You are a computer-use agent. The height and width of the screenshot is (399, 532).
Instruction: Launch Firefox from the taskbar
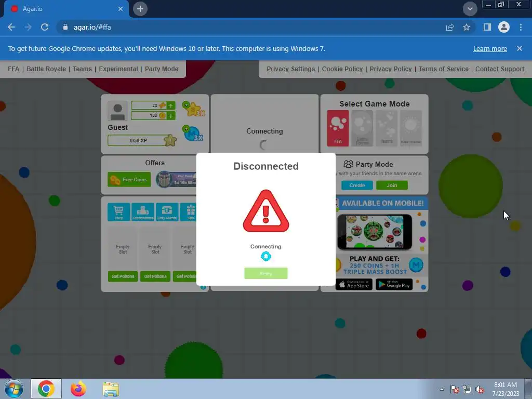(x=78, y=389)
